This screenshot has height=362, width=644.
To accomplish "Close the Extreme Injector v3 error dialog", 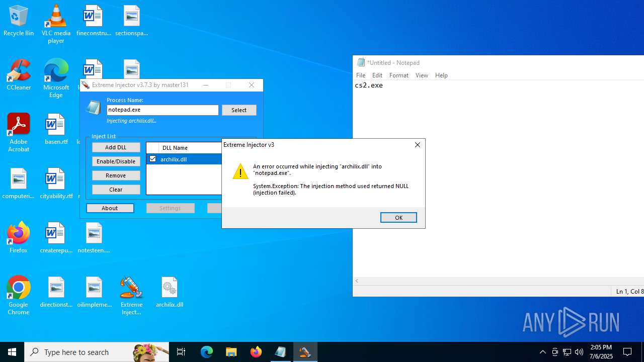I will pyautogui.click(x=417, y=145).
